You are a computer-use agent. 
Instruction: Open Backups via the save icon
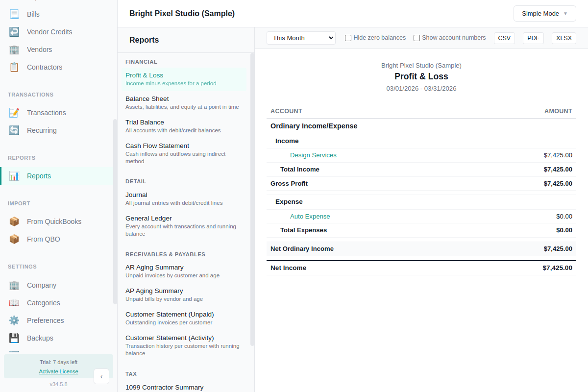point(14,338)
